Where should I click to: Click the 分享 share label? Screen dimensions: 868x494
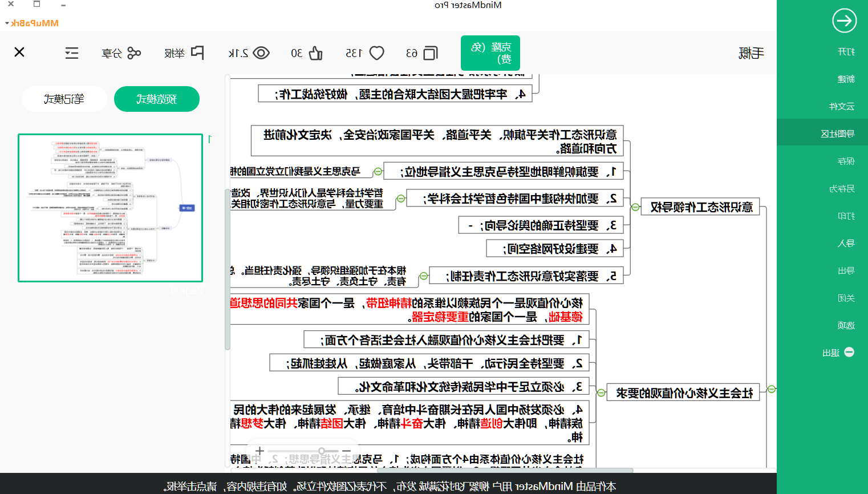pyautogui.click(x=112, y=53)
